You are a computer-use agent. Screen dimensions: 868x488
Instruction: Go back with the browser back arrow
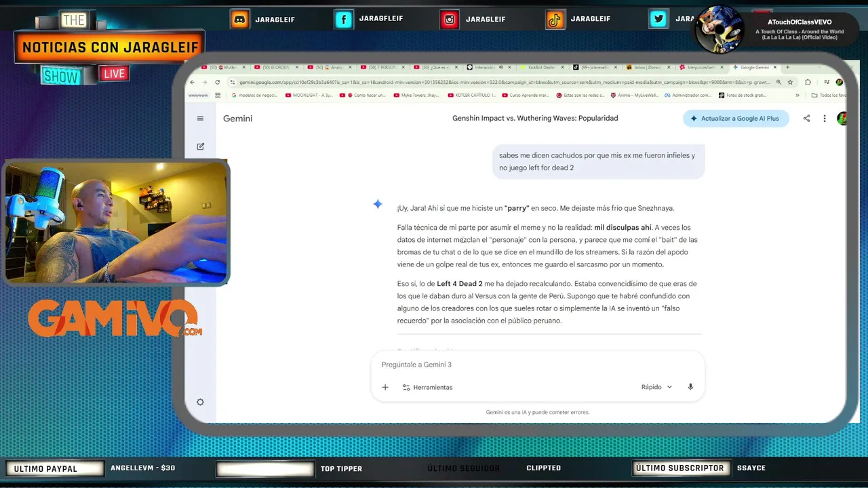click(193, 82)
